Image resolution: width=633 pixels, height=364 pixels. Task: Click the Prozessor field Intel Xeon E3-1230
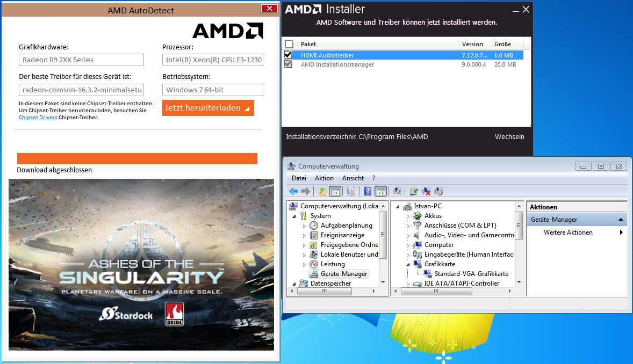(213, 60)
